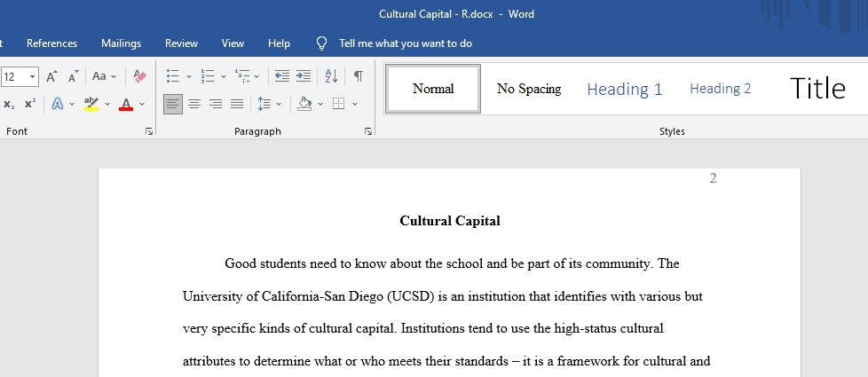
Task: Click the phrase 'very specific kinds'
Action: click(x=236, y=329)
